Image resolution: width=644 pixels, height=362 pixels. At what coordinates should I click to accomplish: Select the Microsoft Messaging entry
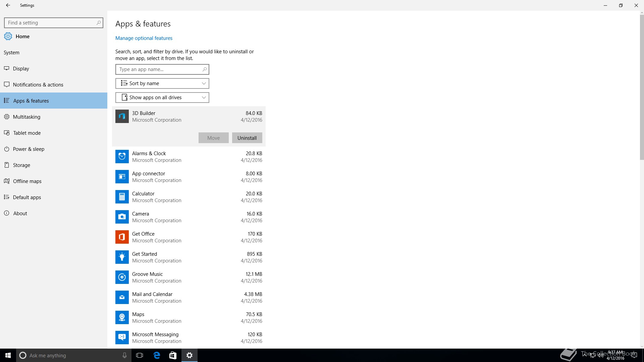189,338
